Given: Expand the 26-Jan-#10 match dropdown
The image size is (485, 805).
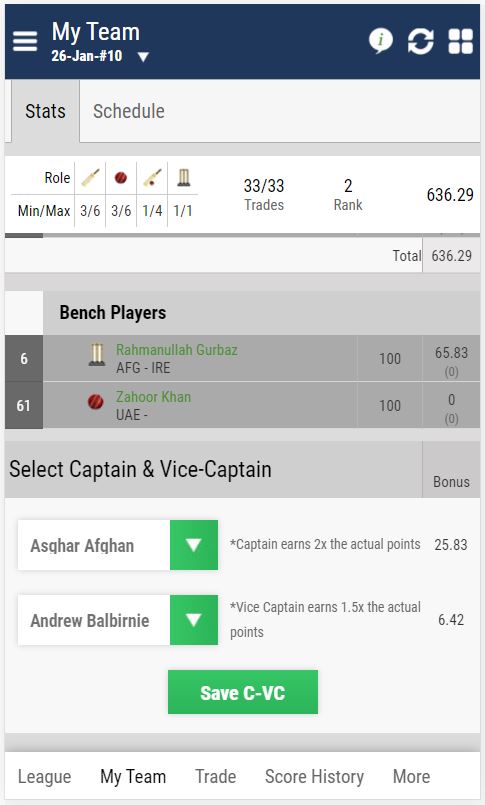Looking at the screenshot, I should click(143, 56).
